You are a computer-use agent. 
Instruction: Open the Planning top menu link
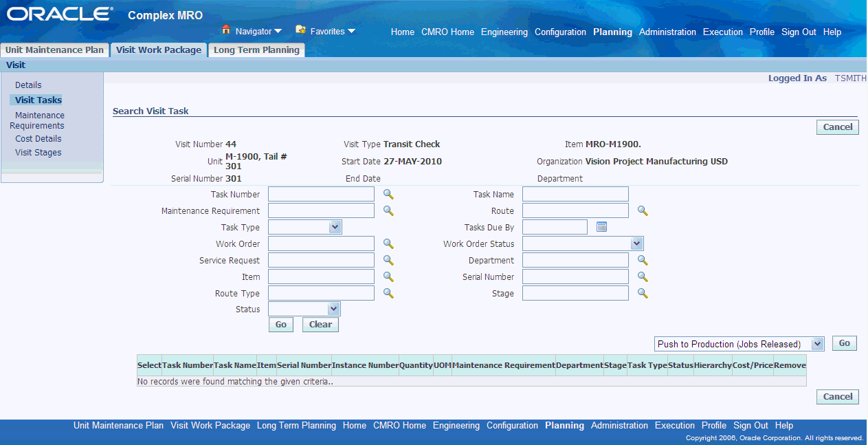[612, 32]
